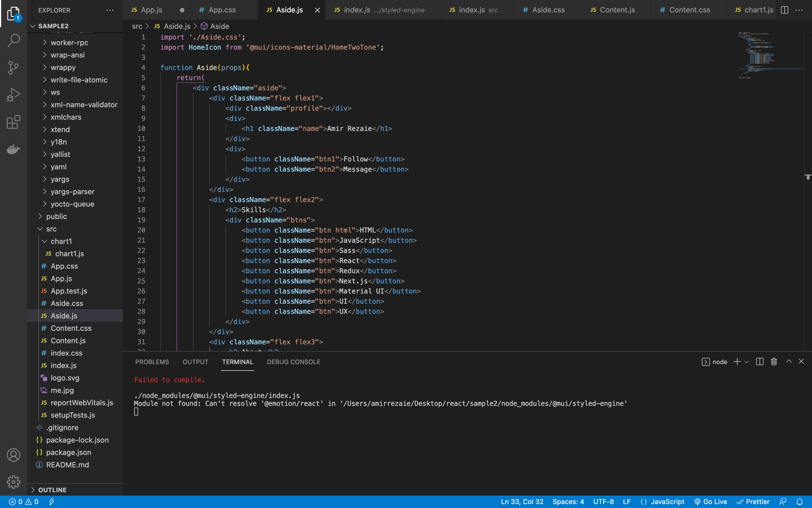
Task: Switch to index.js styled-engine tab
Action: click(383, 10)
